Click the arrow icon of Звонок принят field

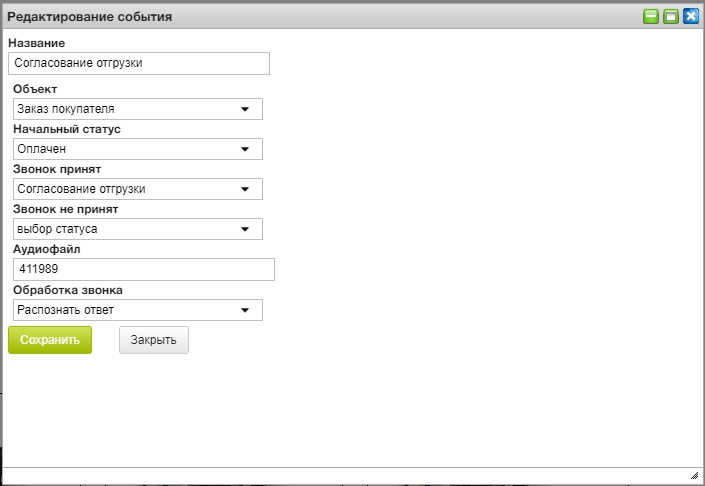[245, 189]
